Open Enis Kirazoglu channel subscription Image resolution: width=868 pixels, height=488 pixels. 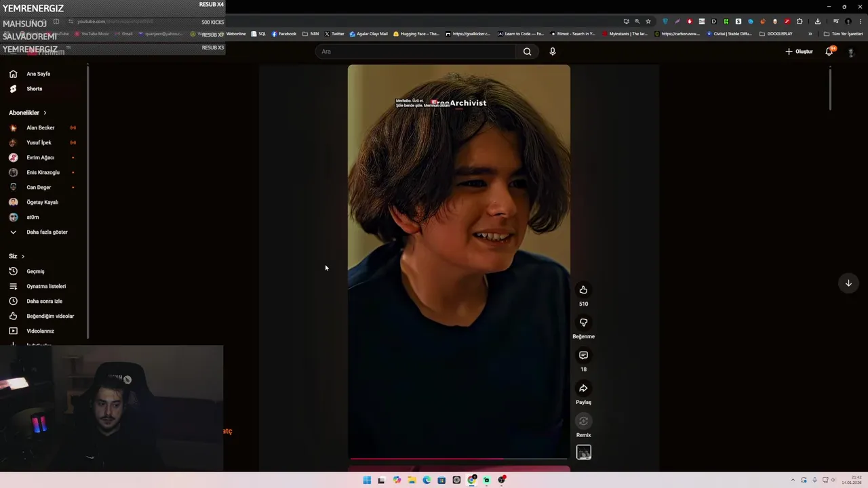[43, 172]
